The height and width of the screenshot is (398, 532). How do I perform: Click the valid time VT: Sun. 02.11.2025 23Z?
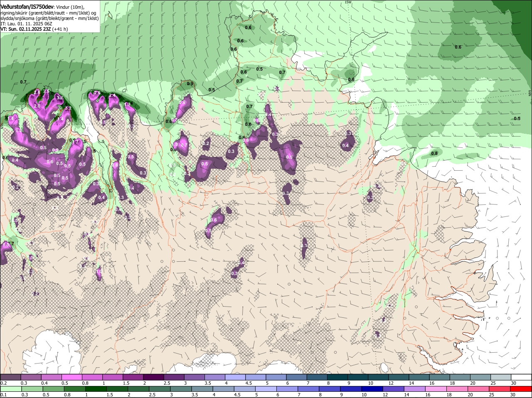(26, 29)
